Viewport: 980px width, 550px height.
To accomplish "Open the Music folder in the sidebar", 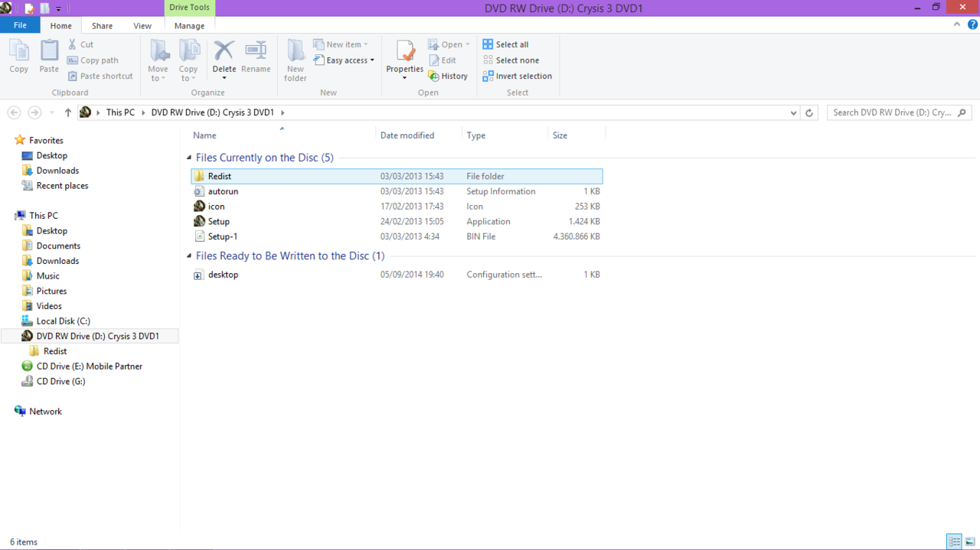I will tap(47, 276).
